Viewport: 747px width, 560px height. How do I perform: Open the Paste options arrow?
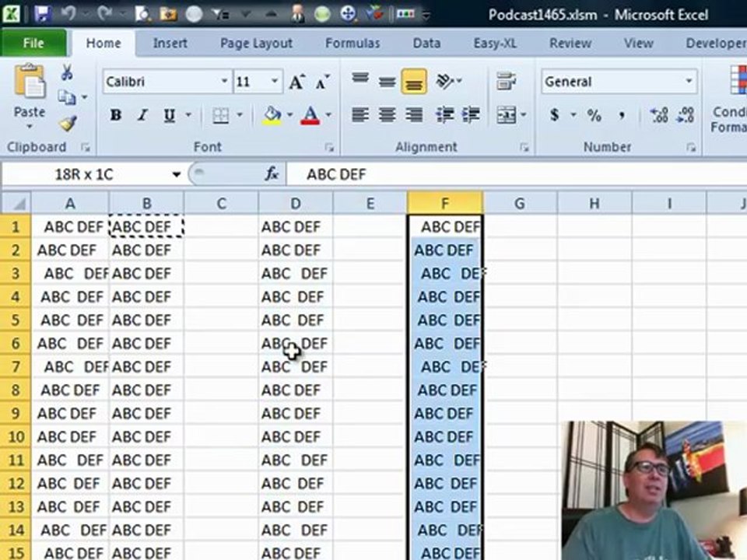click(x=30, y=127)
